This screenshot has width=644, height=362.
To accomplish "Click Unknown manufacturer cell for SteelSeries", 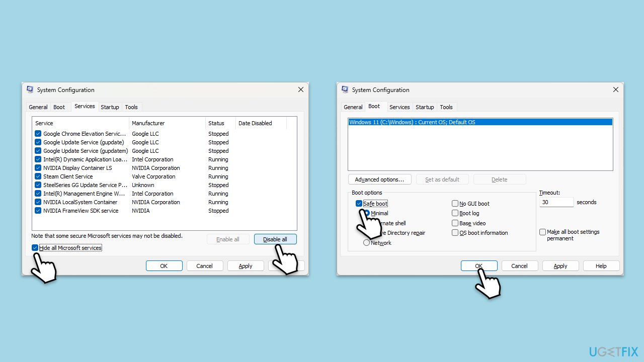I will 143,185.
